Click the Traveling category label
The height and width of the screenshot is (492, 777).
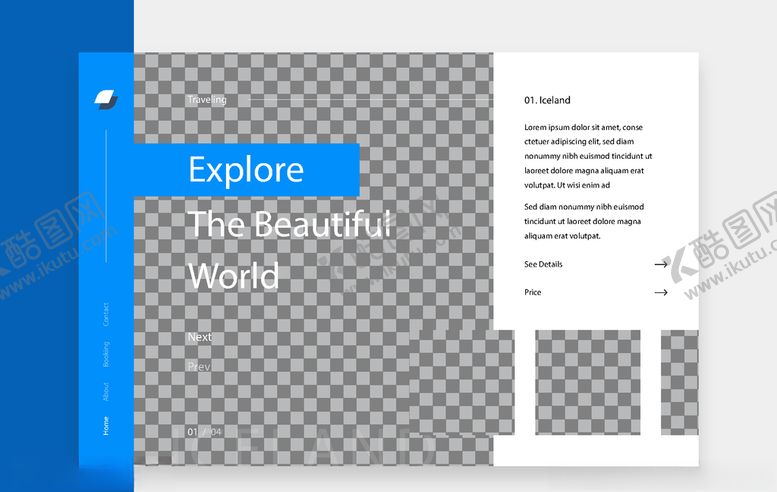tap(207, 100)
